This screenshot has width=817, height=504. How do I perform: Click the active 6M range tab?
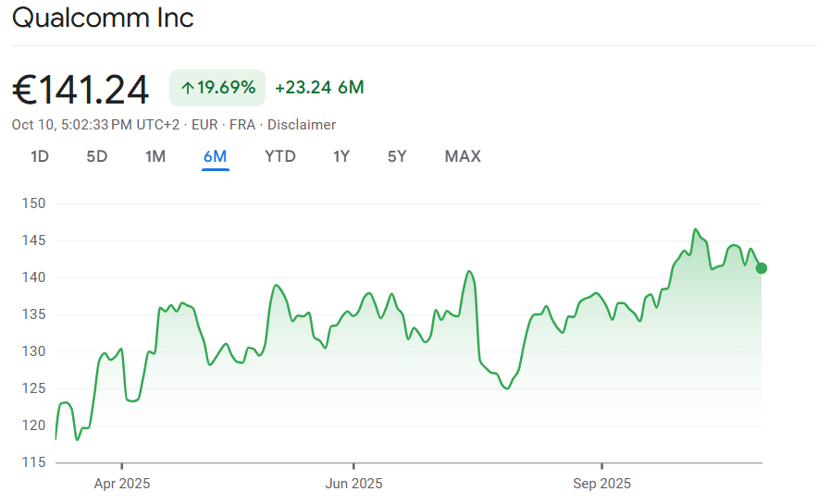tap(215, 156)
